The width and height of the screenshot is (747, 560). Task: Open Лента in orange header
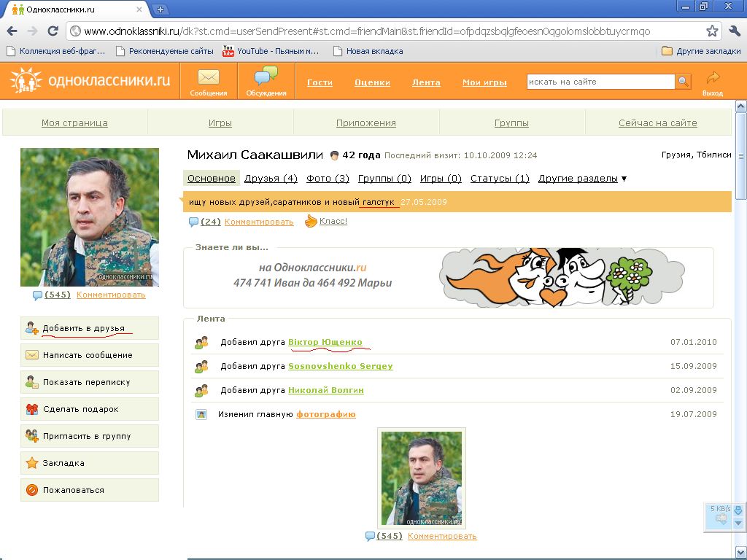click(426, 82)
